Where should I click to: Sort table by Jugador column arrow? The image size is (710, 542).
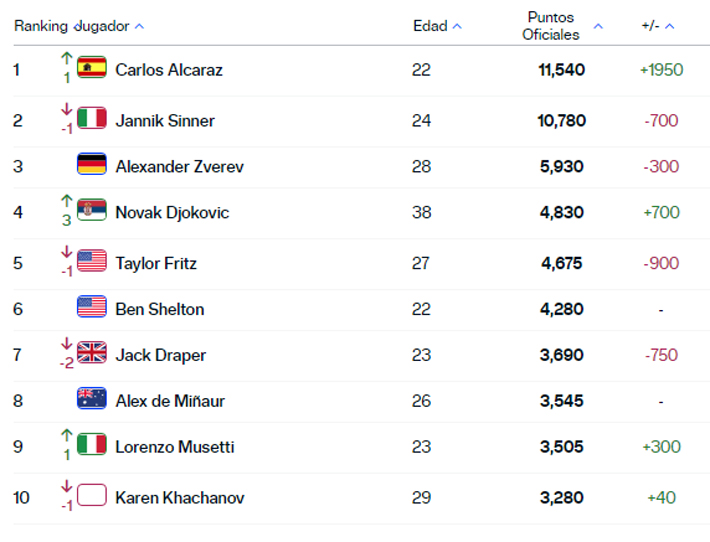tap(139, 26)
